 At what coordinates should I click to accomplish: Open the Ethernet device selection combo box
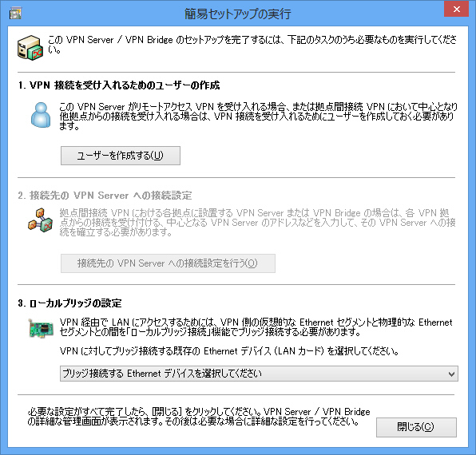259,374
